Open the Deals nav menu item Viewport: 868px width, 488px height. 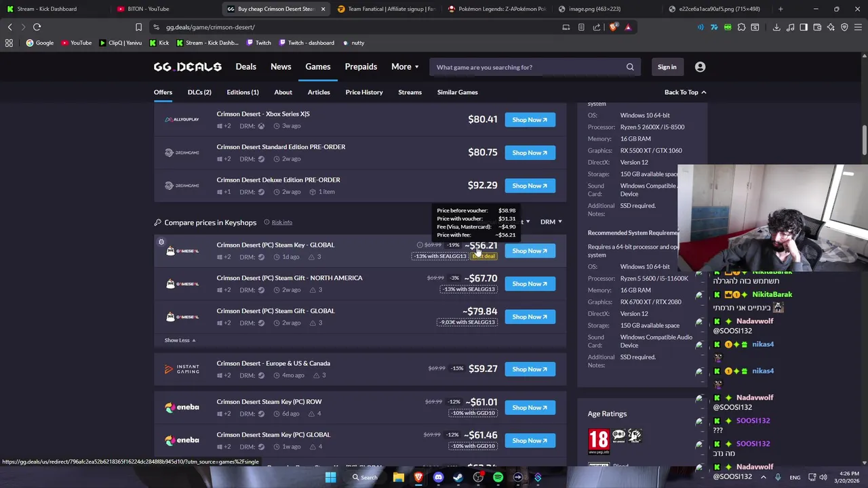click(x=245, y=67)
